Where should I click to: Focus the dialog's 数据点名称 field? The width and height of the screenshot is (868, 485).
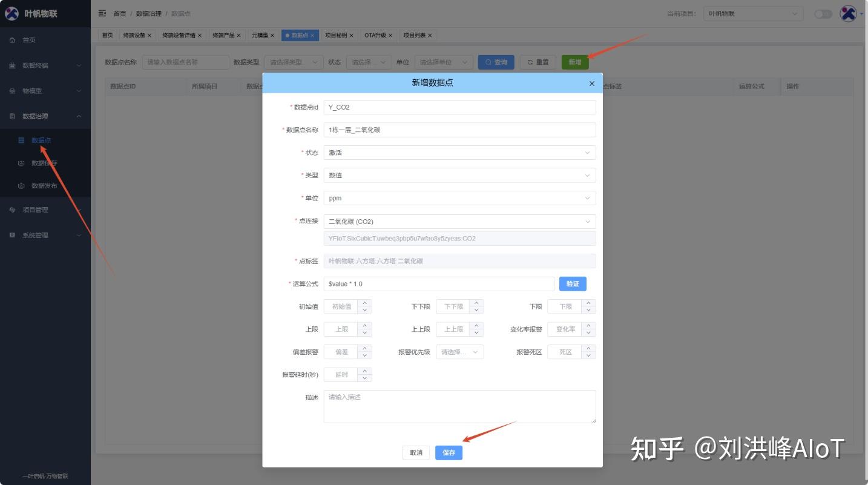(x=459, y=130)
